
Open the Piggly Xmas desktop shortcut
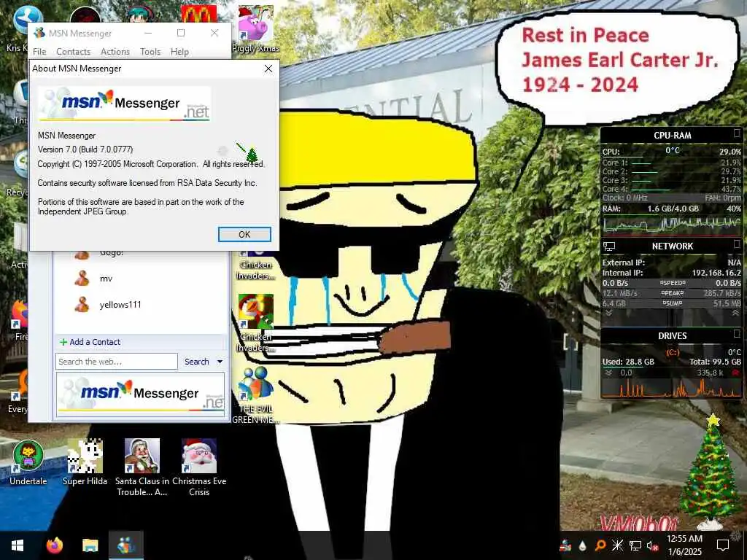[256, 28]
